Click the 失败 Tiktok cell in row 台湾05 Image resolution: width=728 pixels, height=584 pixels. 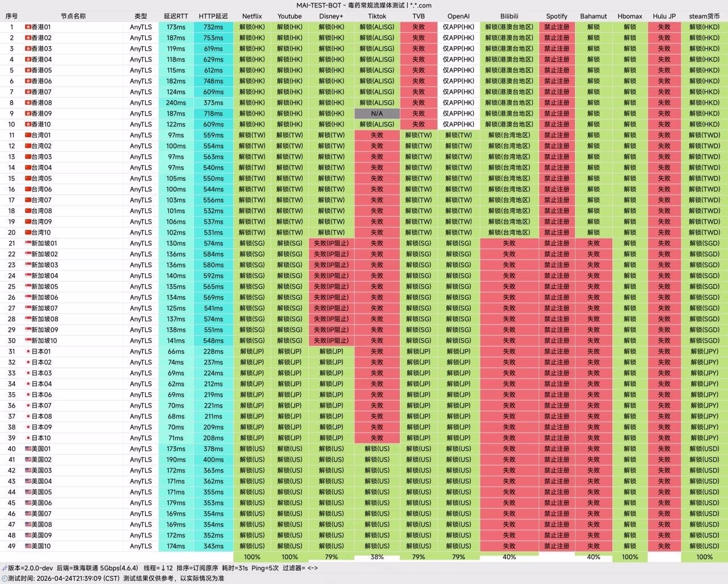point(377,178)
